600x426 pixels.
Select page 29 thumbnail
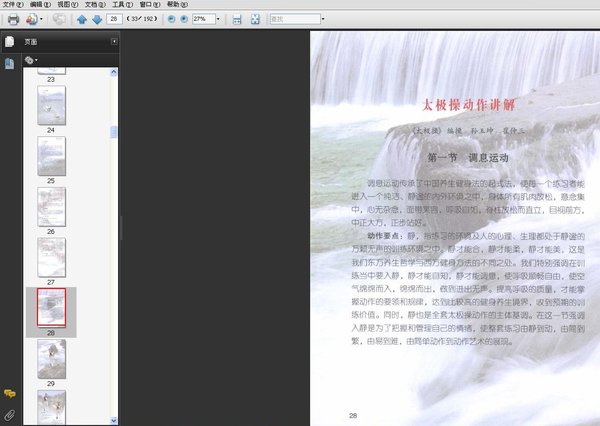(x=51, y=359)
